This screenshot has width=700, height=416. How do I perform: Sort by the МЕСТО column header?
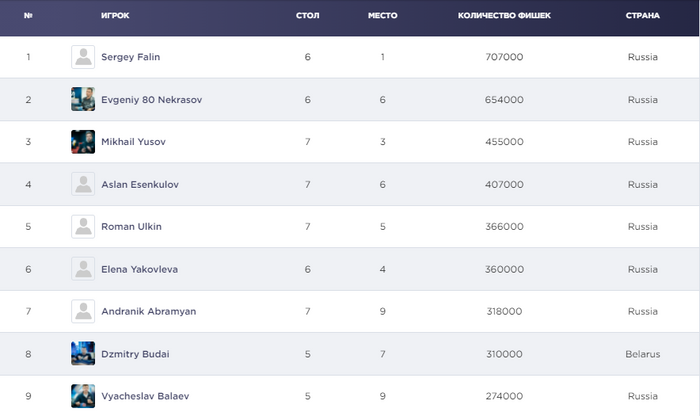tap(382, 16)
